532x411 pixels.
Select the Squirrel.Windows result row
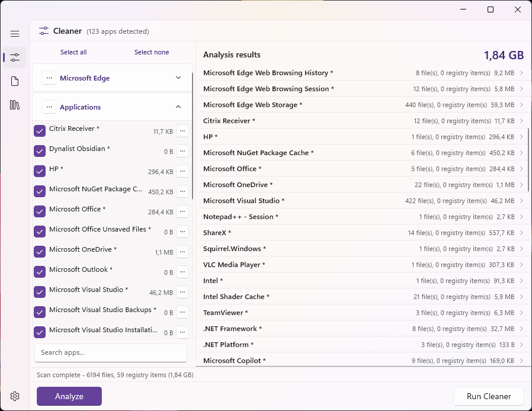(363, 249)
